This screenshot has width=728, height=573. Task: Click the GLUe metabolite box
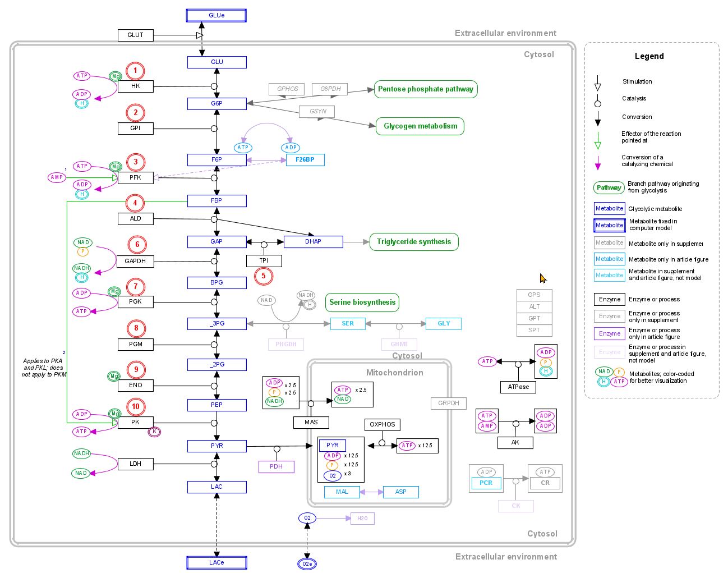pos(216,15)
